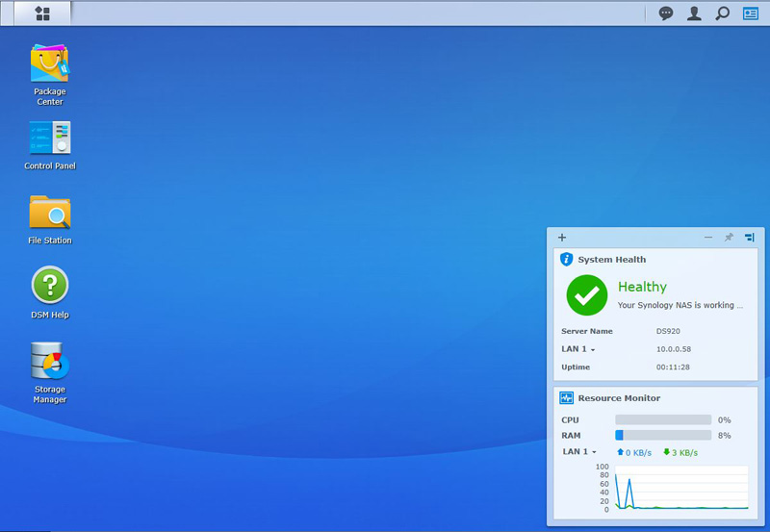The height and width of the screenshot is (532, 770).
Task: Click the green Healthy checkmark icon
Action: click(x=587, y=295)
